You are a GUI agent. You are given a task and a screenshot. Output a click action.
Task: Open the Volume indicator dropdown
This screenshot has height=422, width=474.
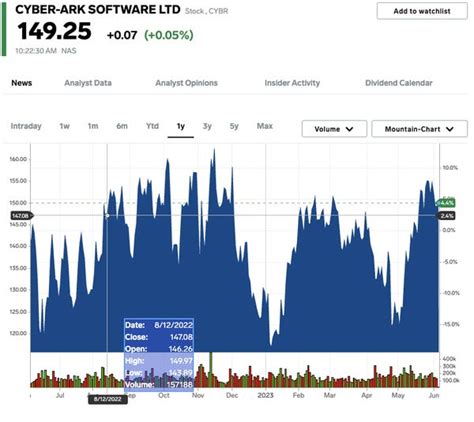(334, 129)
